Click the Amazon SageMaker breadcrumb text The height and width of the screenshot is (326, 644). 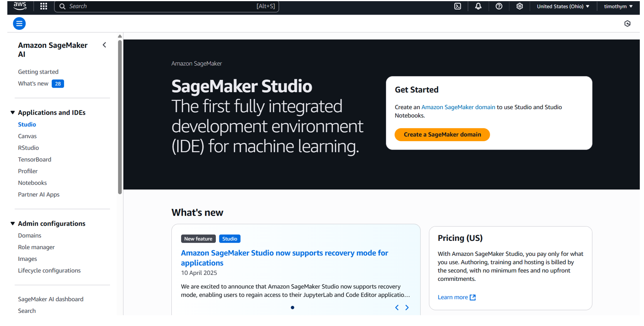[x=197, y=64]
